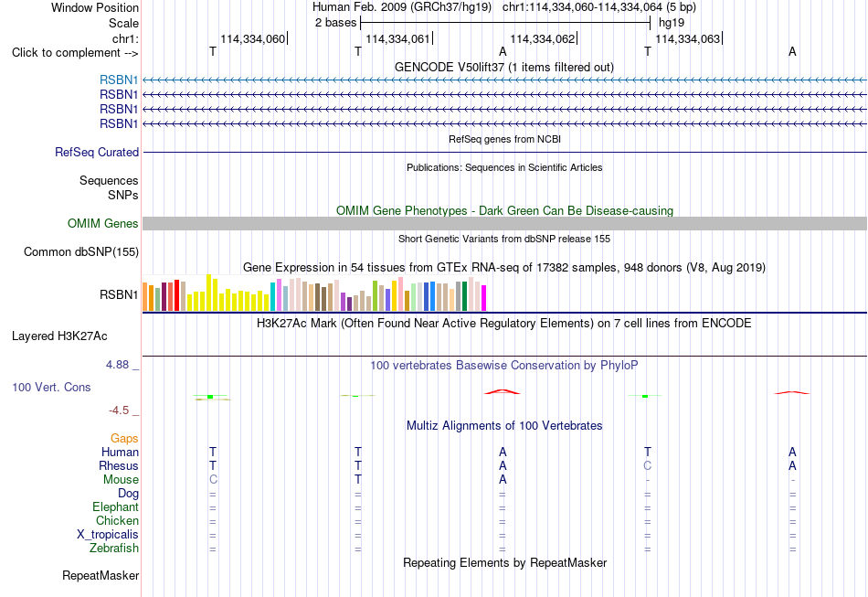Click the C base in the Mouse alignment row
Image resolution: width=868 pixels, height=597 pixels.
(213, 480)
